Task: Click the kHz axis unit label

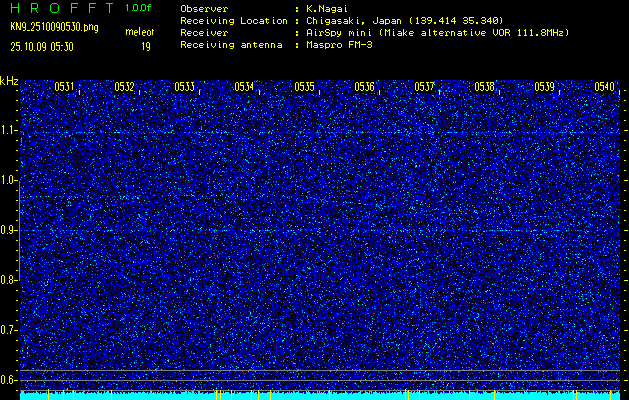Action: click(x=9, y=81)
